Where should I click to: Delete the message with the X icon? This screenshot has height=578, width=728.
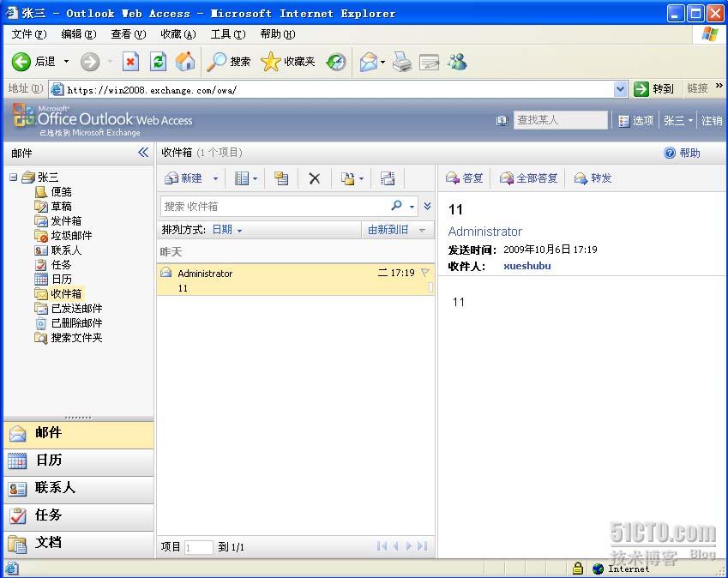click(315, 178)
